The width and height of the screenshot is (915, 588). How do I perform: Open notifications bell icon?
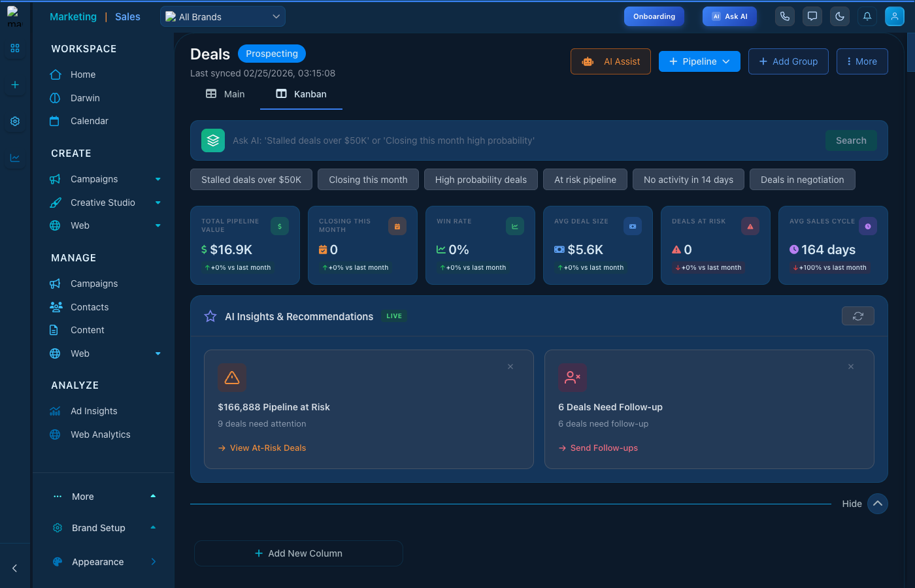(867, 16)
